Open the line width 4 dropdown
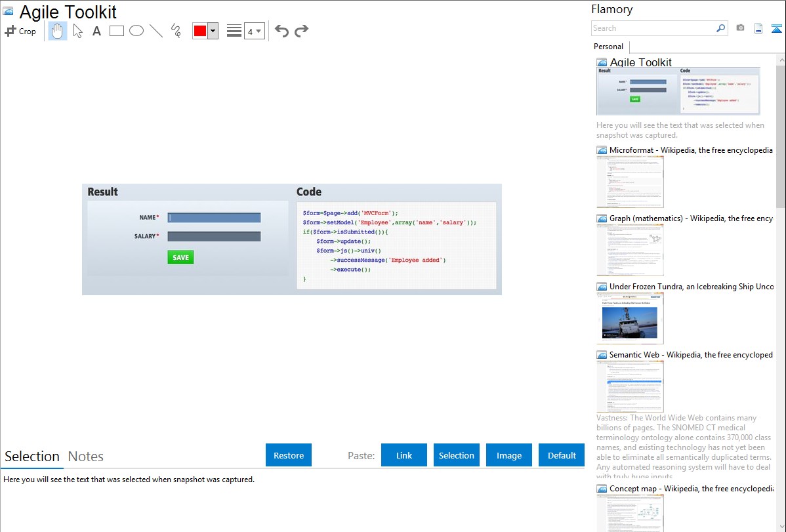This screenshot has height=532, width=786. pyautogui.click(x=254, y=31)
